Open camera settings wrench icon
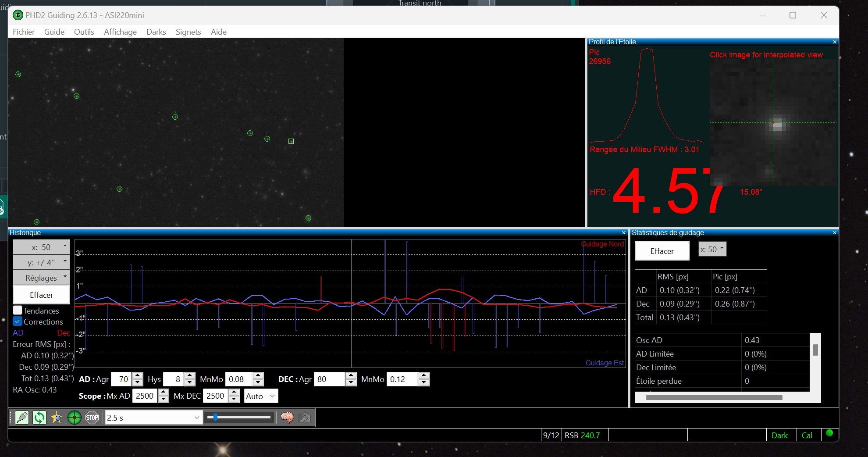 coord(305,418)
